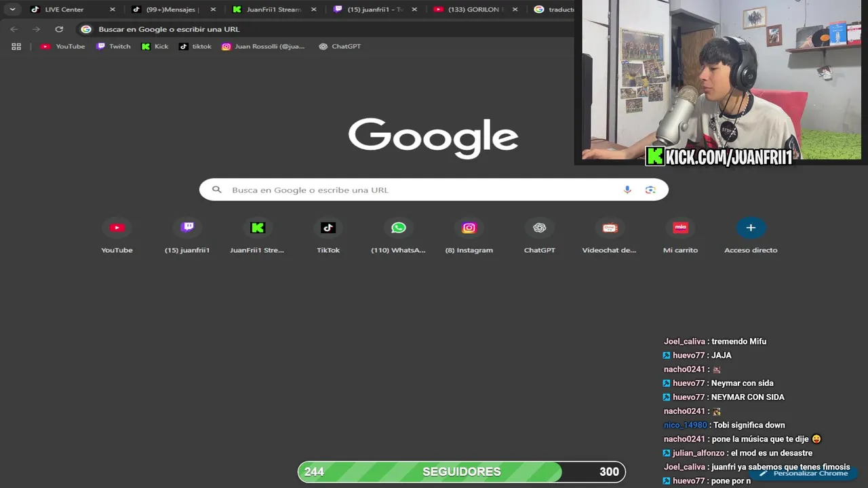This screenshot has height=488, width=868.
Task: Switch to the (133) GORILON YouTube tab
Action: pos(475,9)
